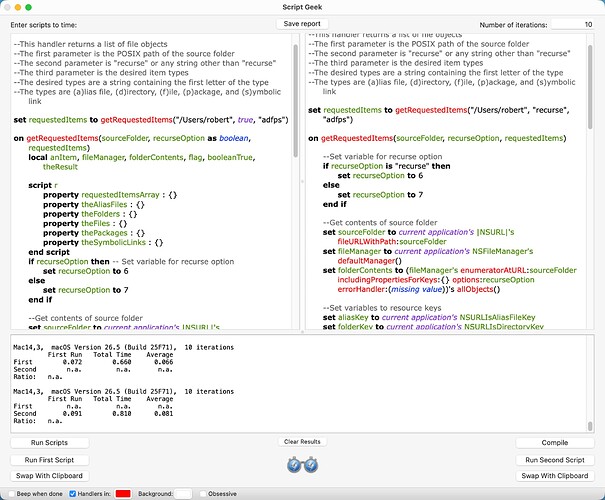Image resolution: width=605 pixels, height=500 pixels.
Task: Click 'end script' line in left pane
Action: click(49, 252)
